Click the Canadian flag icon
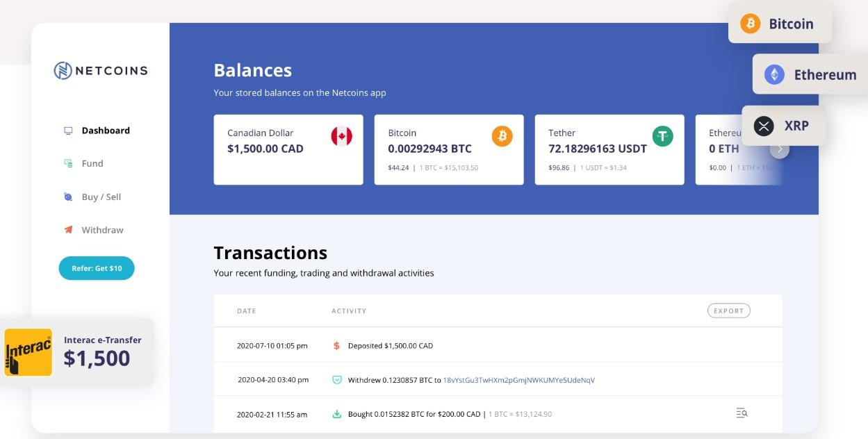 coord(341,136)
